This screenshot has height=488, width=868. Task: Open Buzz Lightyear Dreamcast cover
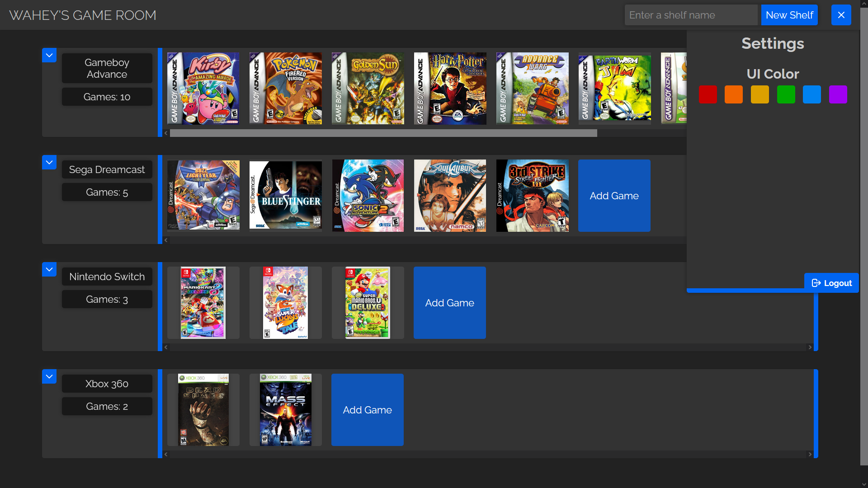tap(203, 196)
